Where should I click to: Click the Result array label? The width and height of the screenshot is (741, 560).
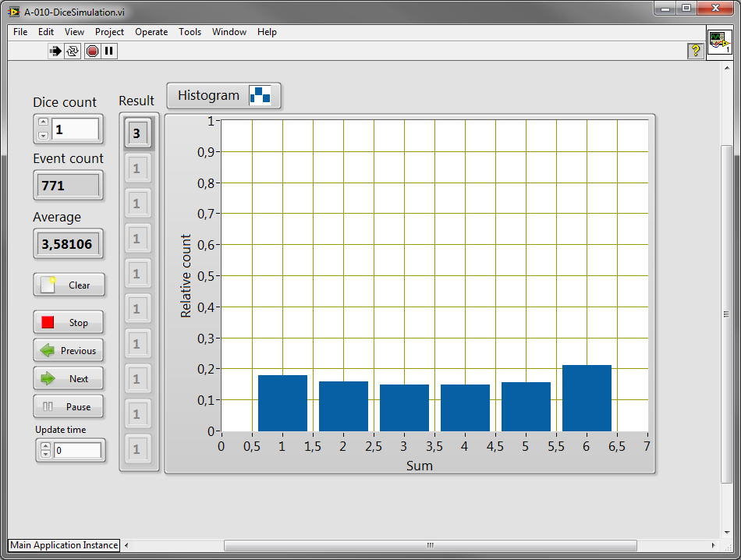[x=136, y=101]
